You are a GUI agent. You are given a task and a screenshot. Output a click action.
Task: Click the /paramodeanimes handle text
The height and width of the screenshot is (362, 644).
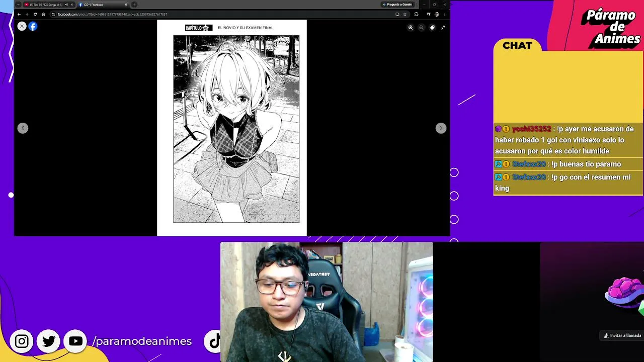(142, 341)
